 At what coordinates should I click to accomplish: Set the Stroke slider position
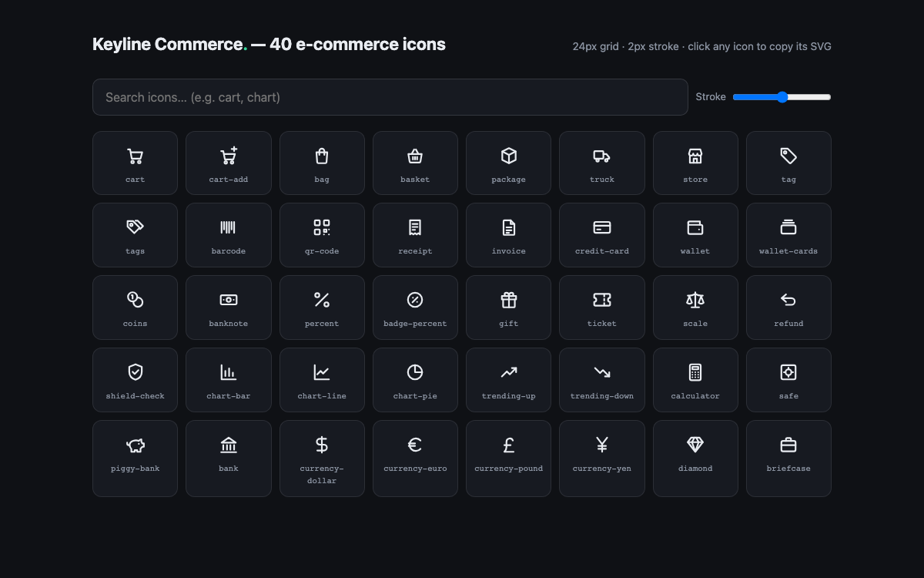point(782,97)
